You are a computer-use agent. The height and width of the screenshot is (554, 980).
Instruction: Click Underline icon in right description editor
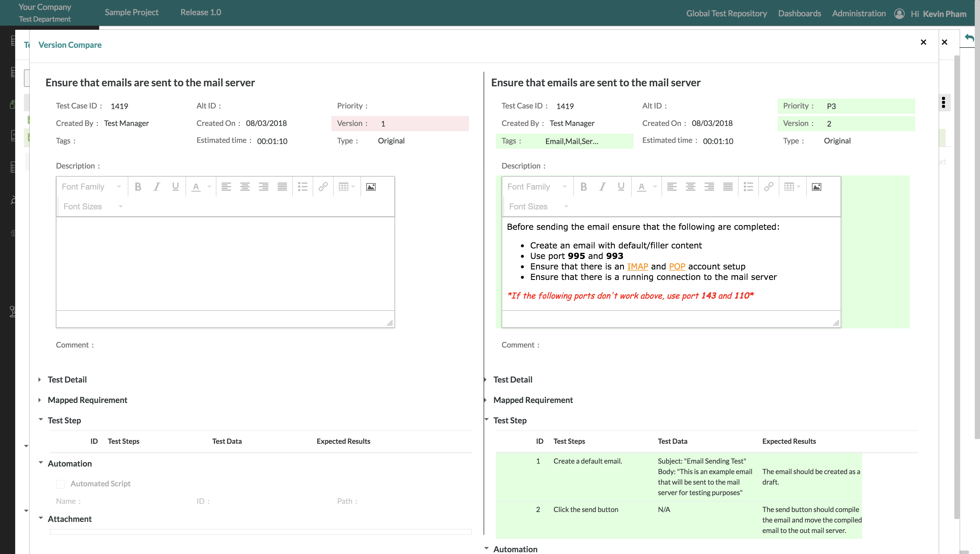tap(621, 187)
